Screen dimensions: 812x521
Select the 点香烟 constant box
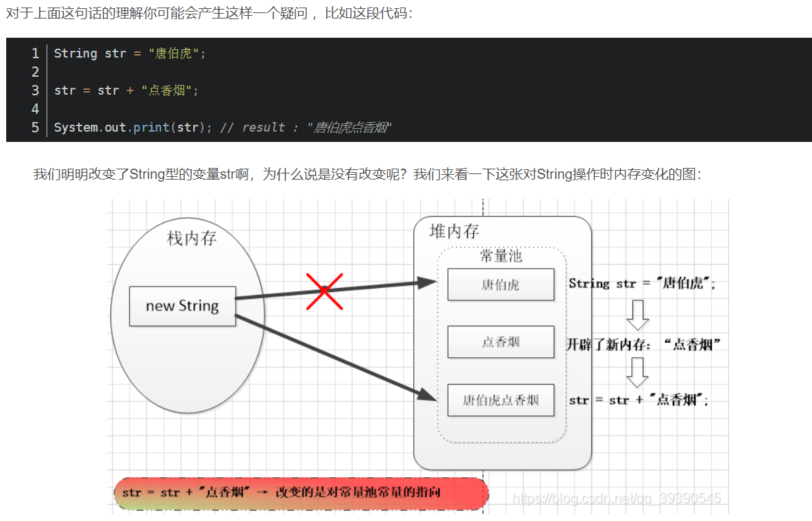pos(501,342)
